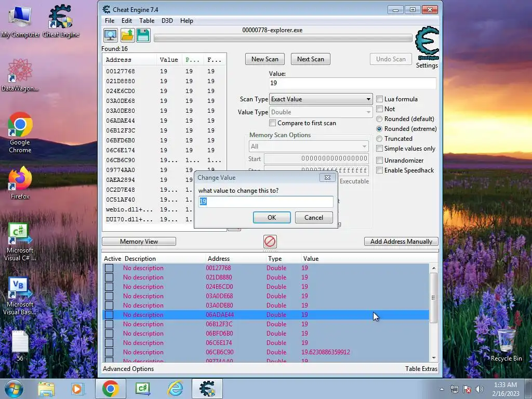This screenshot has width=532, height=399.
Task: Click Cheat Engine taskbar button
Action: (x=207, y=389)
